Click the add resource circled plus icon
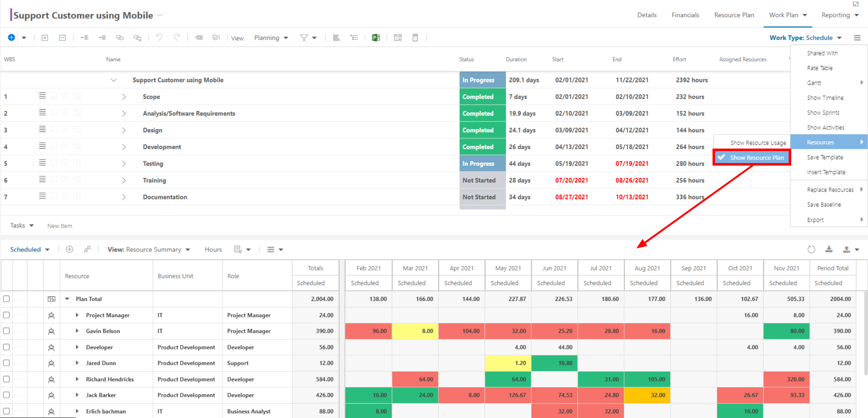 coord(70,249)
